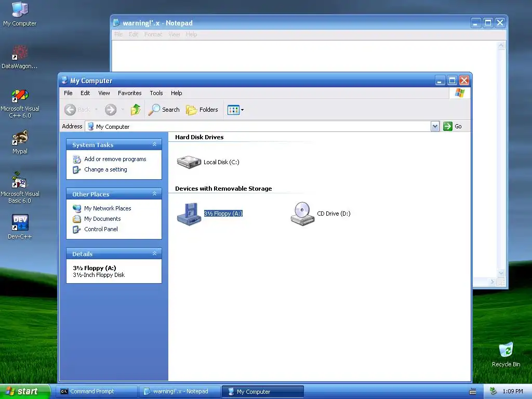Click the Notepad title bar icon
Image resolution: width=532 pixels, height=399 pixels.
116,23
